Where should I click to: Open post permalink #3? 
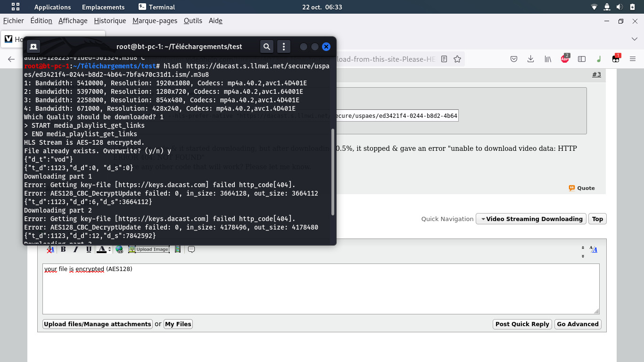tap(596, 74)
